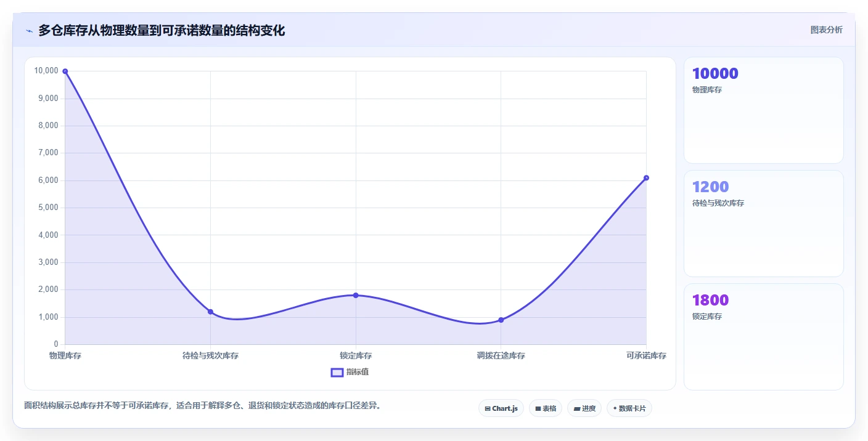Click the 锁定库存 x-axis label
The image size is (868, 441).
[356, 355]
